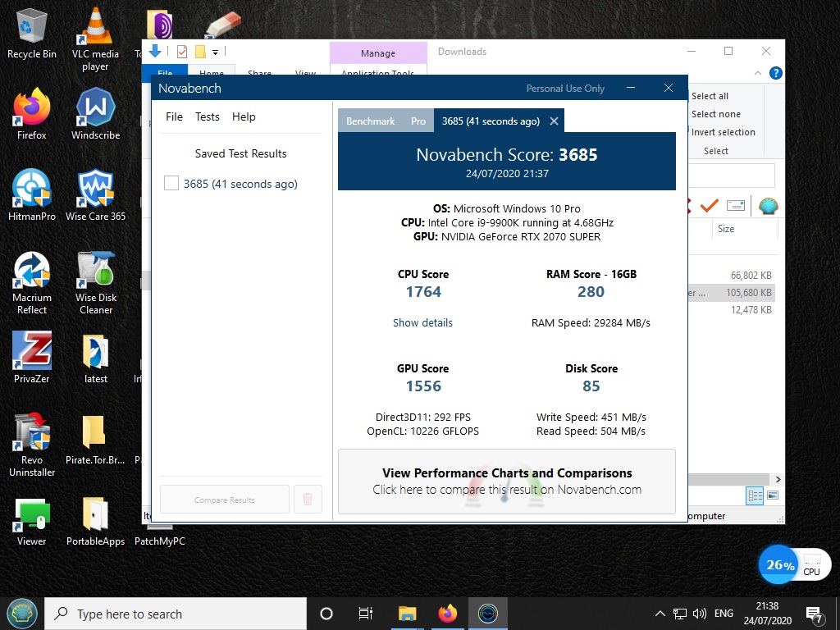Switch to the Benchmark tab

[x=371, y=121]
